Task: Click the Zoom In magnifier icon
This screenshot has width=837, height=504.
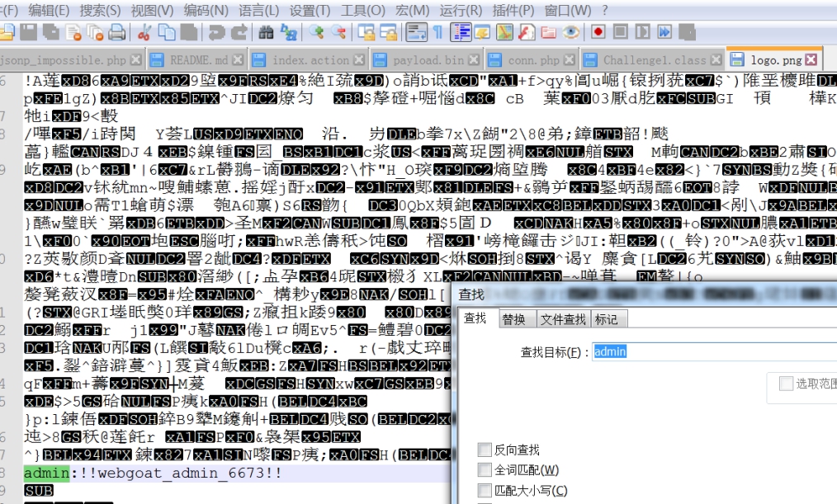Action: point(316,32)
